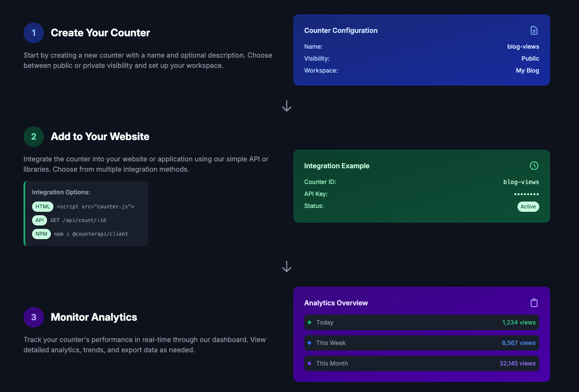Click the Monitor Analytics heading
The width and height of the screenshot is (579, 392).
(x=94, y=317)
